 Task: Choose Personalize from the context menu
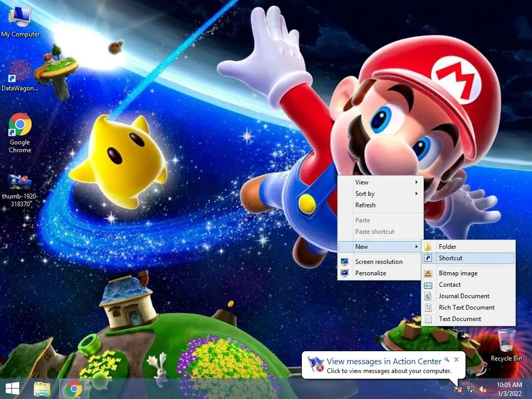point(380,273)
